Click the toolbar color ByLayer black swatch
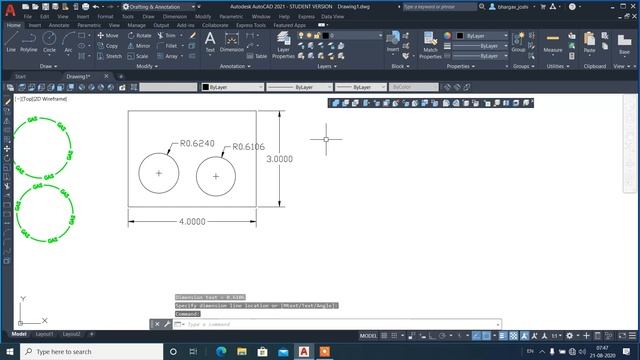 pos(206,87)
